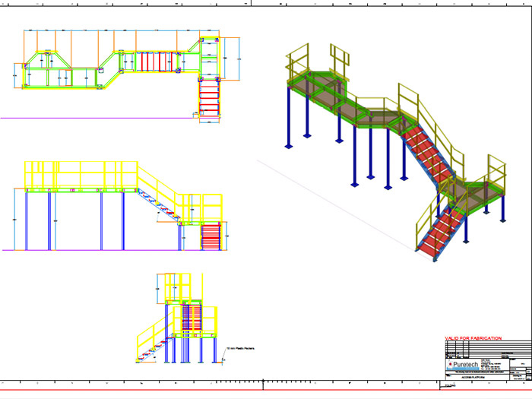Viewport: 532px width, 399px height.
Task: Click the ACCESS PLATFORM drawing title text
Action: pyautogui.click(x=474, y=375)
